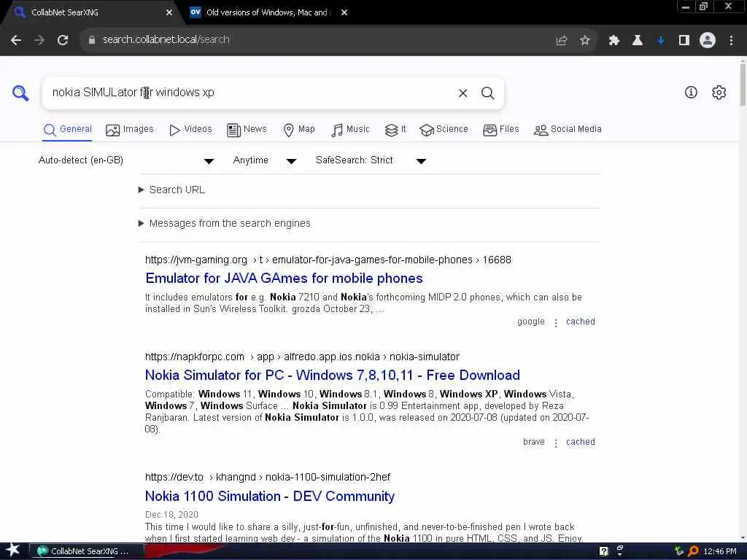Go forward in browser history
The width and height of the screenshot is (747, 560).
pos(39,40)
